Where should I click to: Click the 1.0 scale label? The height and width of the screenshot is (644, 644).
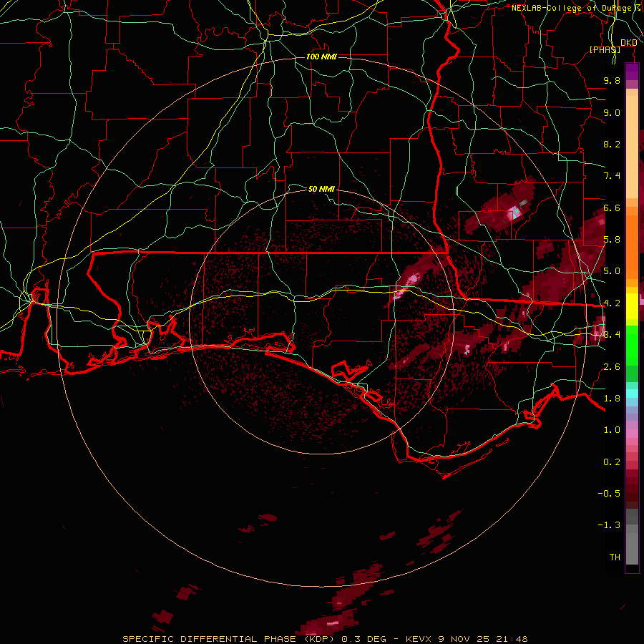pyautogui.click(x=612, y=430)
